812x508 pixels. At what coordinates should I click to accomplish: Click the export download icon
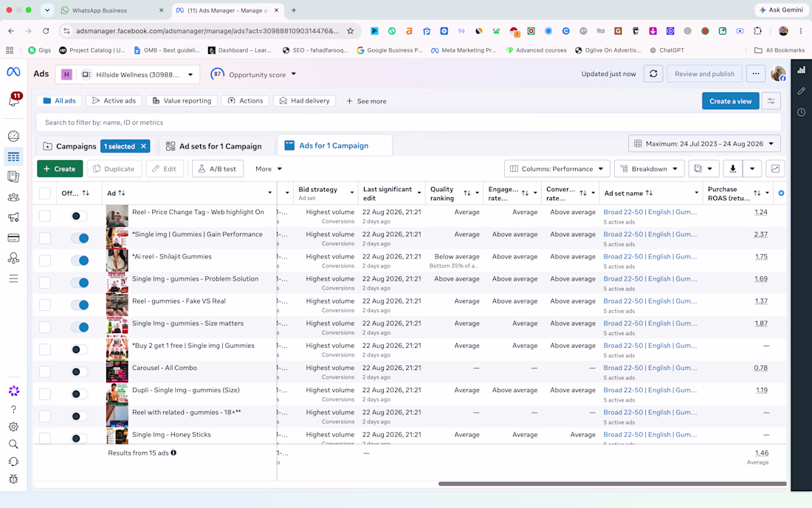(x=733, y=169)
